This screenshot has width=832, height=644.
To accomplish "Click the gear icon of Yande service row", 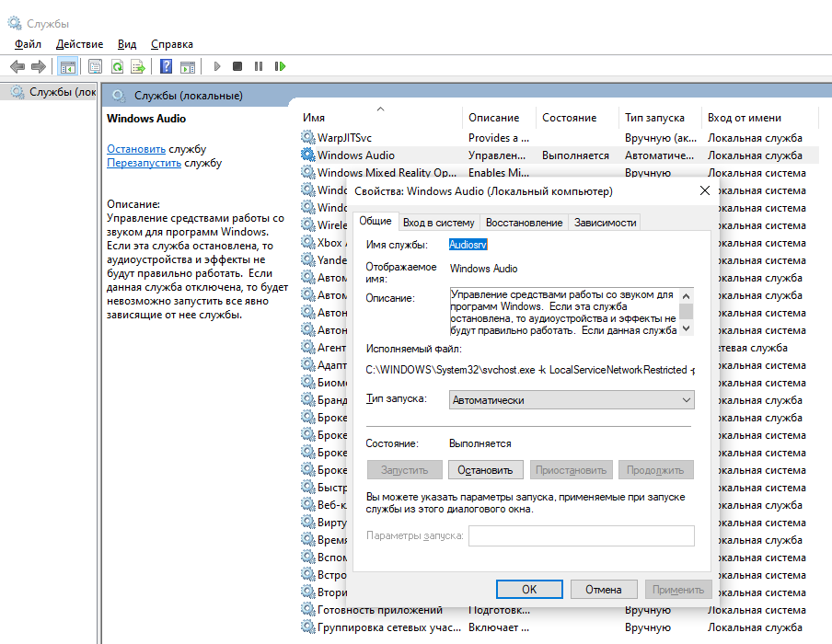I will [x=308, y=260].
